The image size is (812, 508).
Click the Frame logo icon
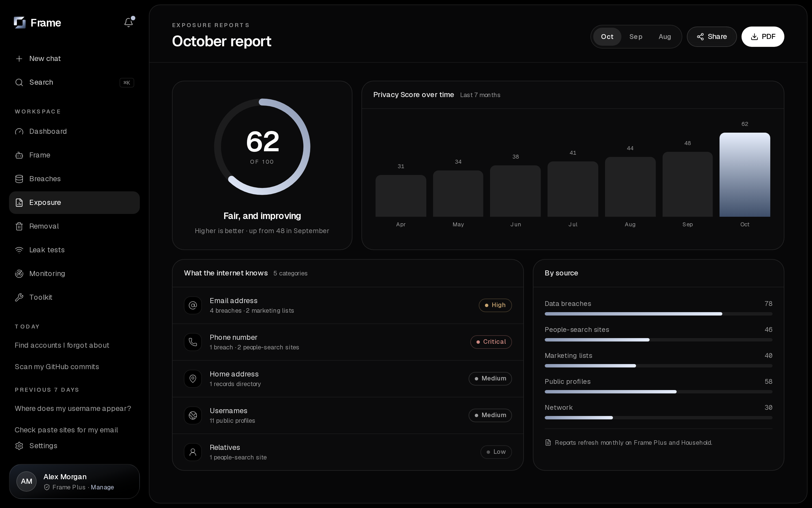20,23
